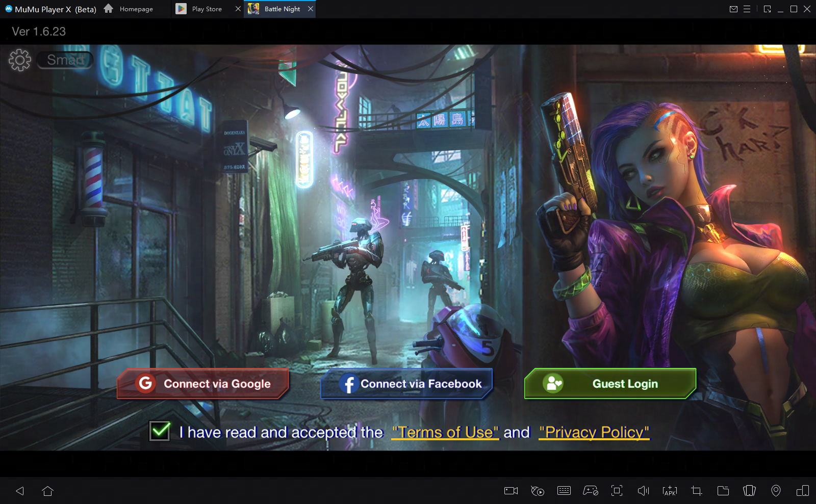The height and width of the screenshot is (504, 816).
Task: Click the Battle Night tab game icon
Action: point(253,9)
